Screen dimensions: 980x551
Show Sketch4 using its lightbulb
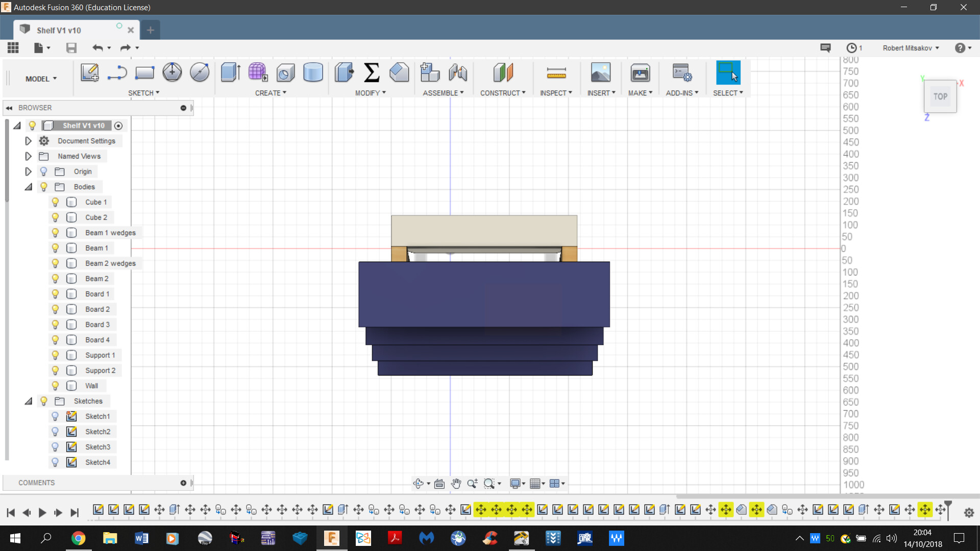point(55,462)
